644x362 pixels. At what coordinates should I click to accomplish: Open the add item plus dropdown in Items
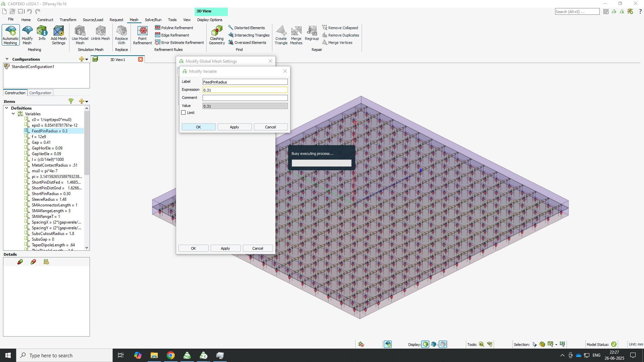click(84, 101)
